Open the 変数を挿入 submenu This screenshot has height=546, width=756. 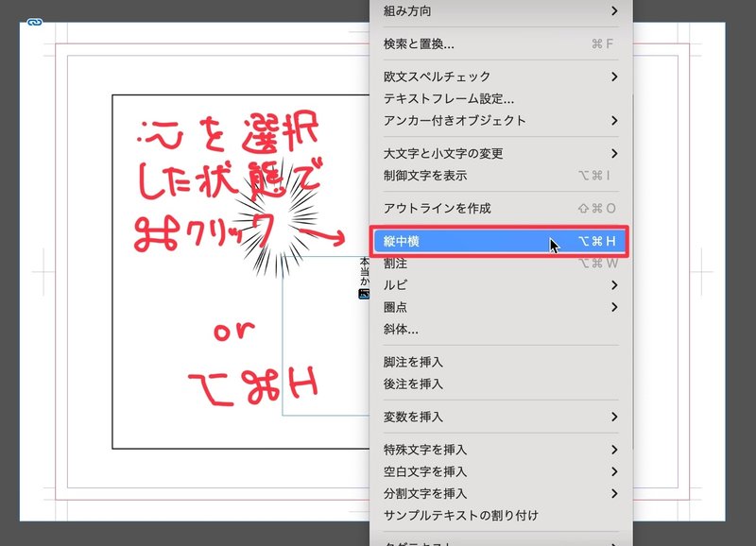tap(501, 417)
